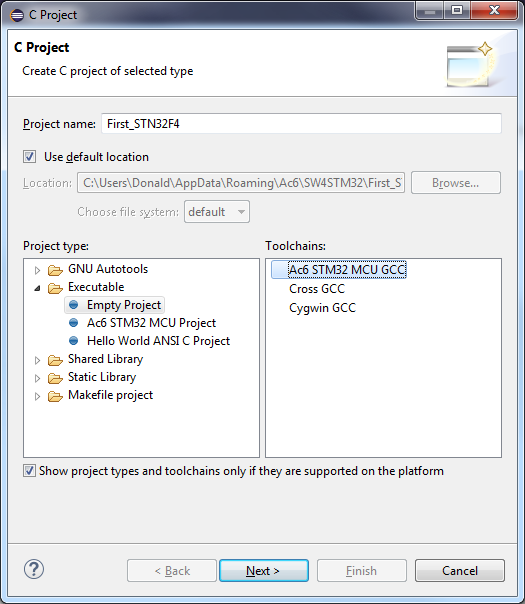Select the Ac6 STM32 MCU GCC toolchain
The height and width of the screenshot is (604, 525).
(x=347, y=270)
